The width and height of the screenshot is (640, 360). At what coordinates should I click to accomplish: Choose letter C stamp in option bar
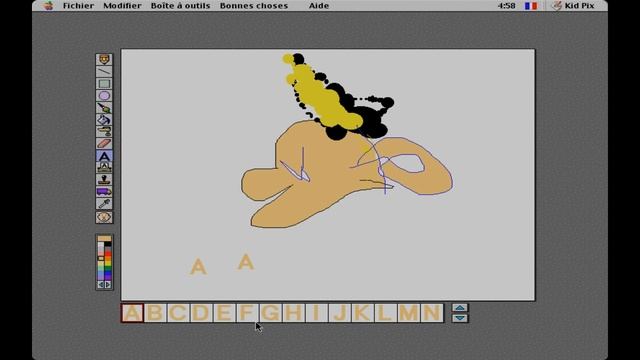(x=178, y=313)
